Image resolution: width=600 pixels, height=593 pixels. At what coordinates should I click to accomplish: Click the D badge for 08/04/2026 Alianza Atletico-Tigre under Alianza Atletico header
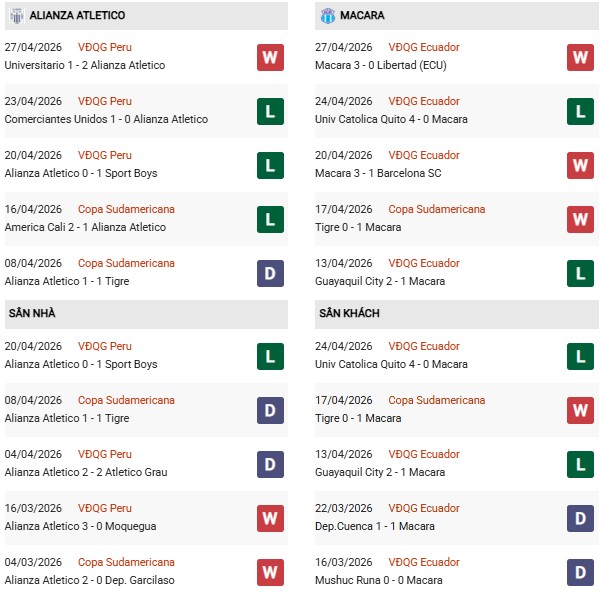coord(270,273)
